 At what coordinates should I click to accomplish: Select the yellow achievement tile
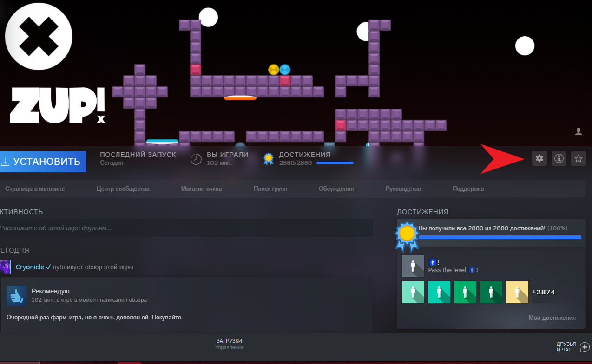pos(517,292)
